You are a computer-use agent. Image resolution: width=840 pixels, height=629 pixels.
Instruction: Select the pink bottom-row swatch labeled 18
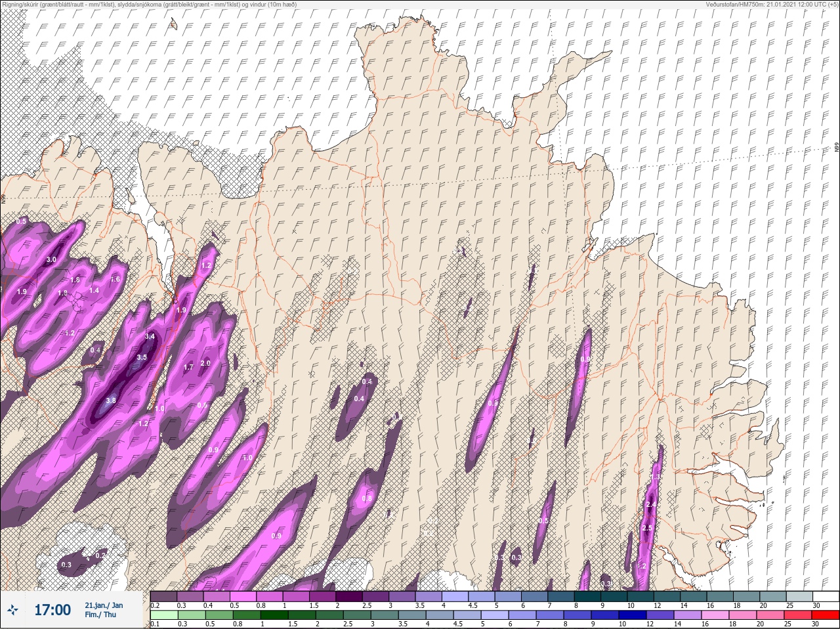(x=744, y=615)
